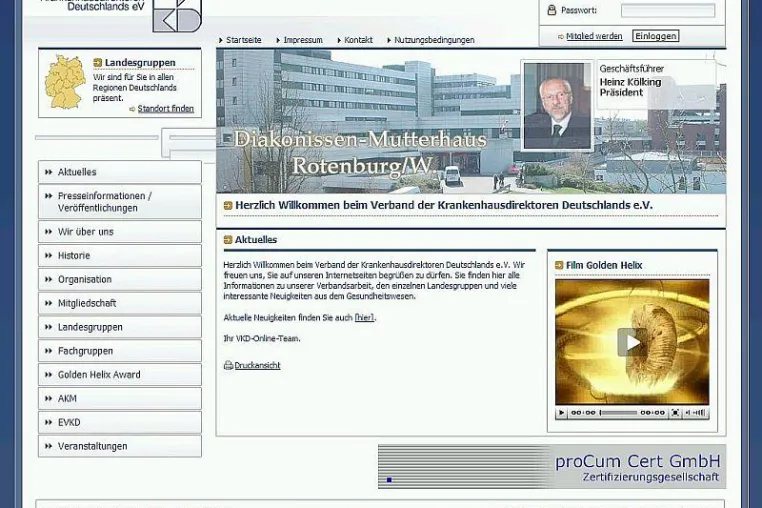Open Kontakt in the top navigation

point(358,40)
